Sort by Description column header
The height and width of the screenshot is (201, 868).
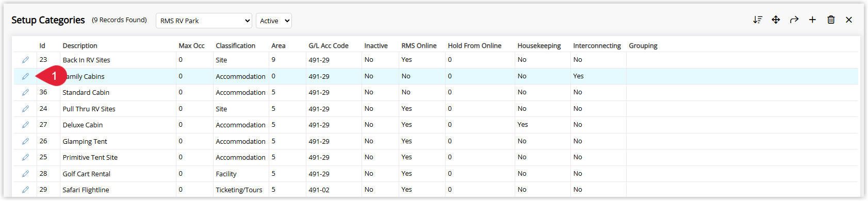point(80,45)
